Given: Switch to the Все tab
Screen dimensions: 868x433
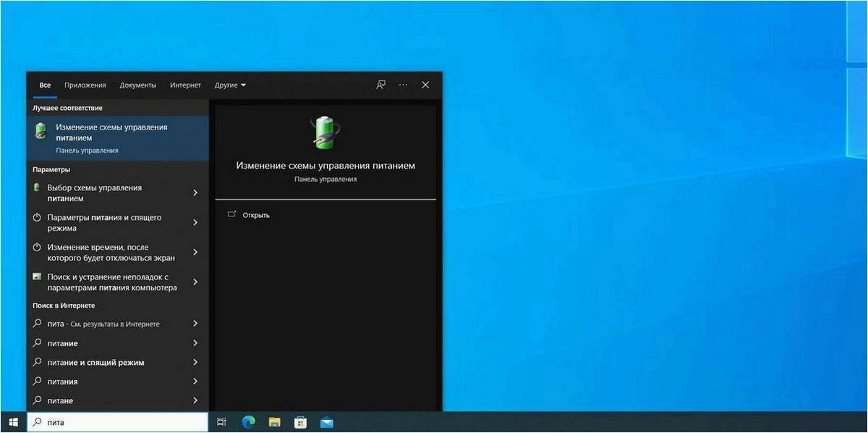Looking at the screenshot, I should pos(45,85).
